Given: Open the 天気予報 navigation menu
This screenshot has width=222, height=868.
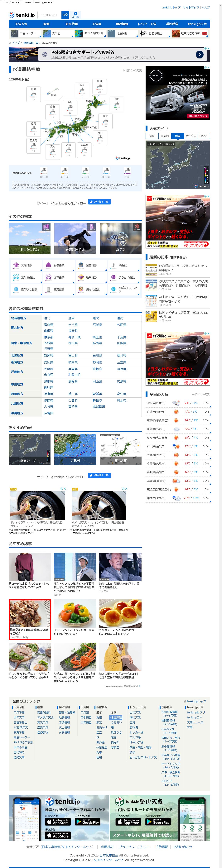Looking at the screenshot, I should (x=21, y=24).
